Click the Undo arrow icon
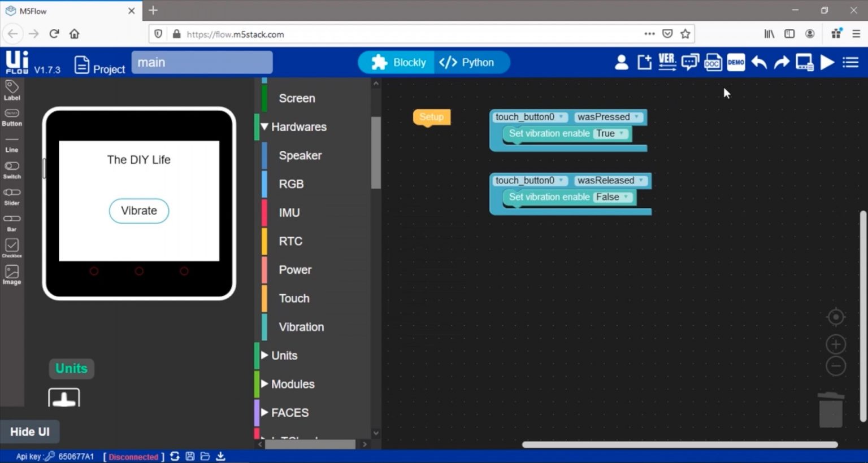This screenshot has height=463, width=868. click(759, 62)
